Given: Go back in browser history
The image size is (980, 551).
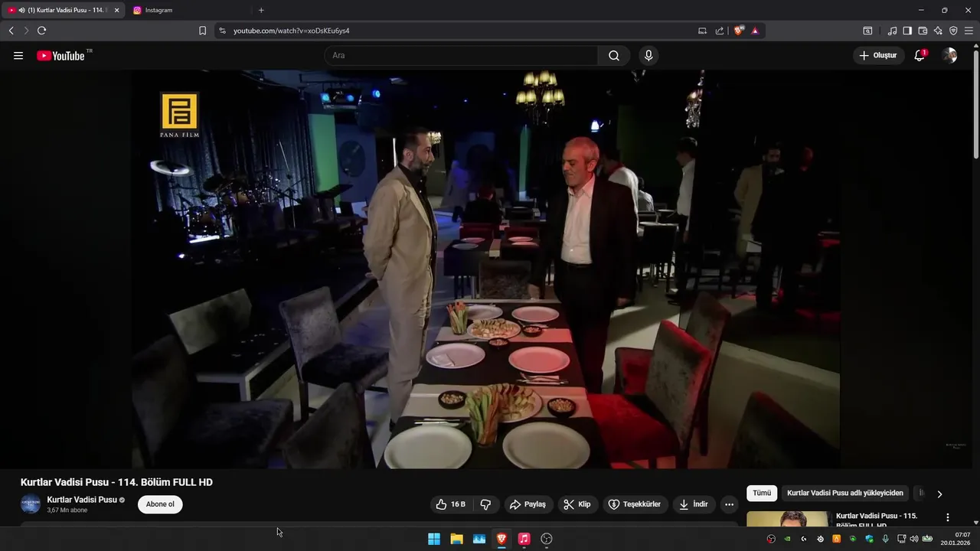Looking at the screenshot, I should [11, 31].
